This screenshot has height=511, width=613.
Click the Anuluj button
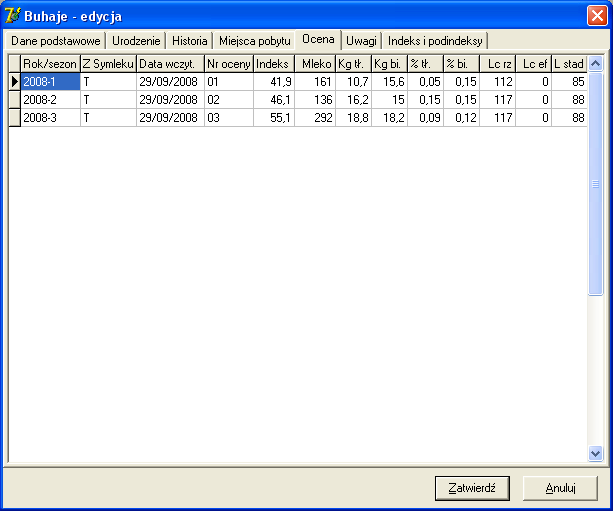click(560, 488)
